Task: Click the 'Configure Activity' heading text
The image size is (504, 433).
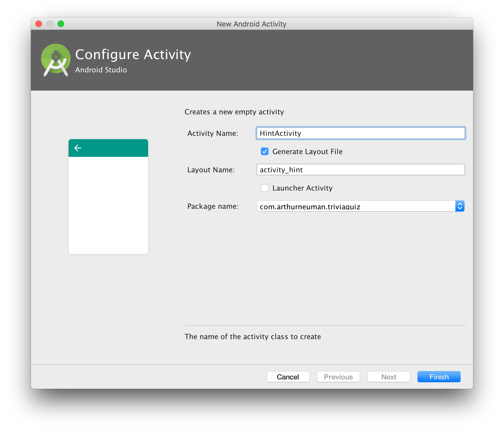Action: tap(133, 55)
